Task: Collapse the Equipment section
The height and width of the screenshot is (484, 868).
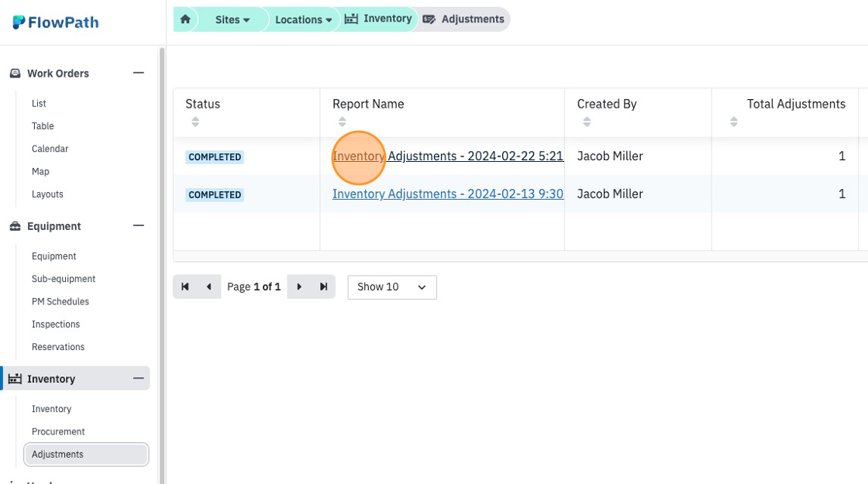Action: [139, 225]
